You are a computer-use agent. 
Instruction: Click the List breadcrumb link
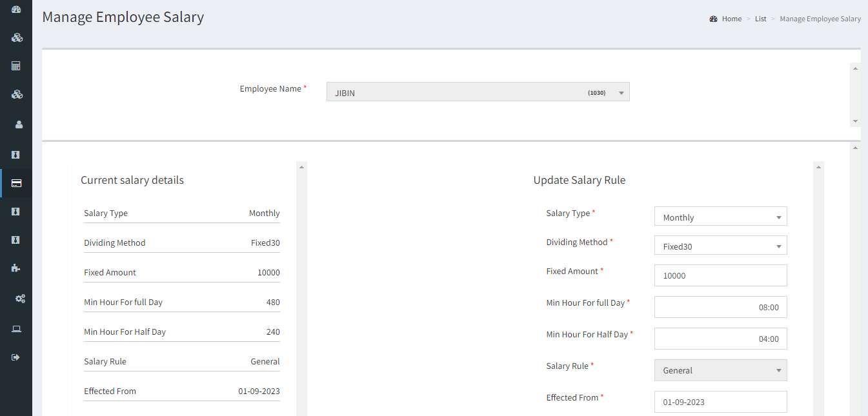(760, 19)
